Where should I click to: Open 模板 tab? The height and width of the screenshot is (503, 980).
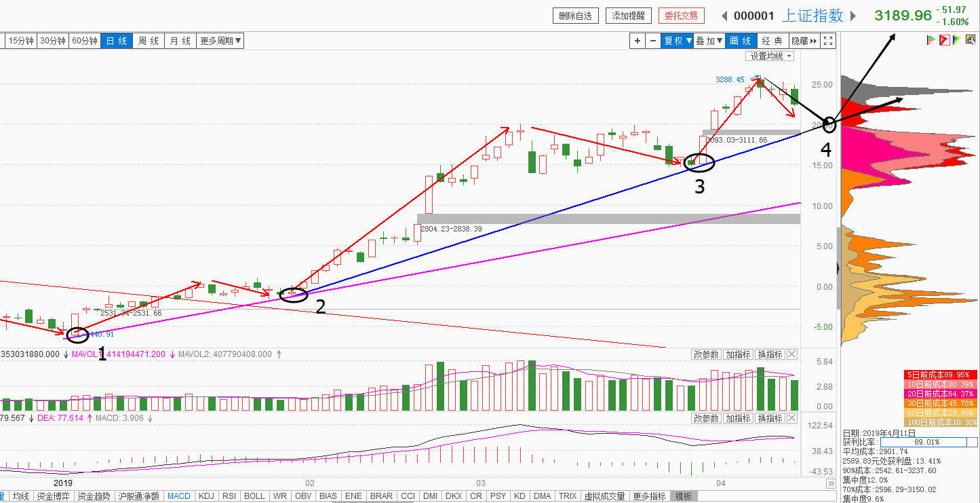click(x=684, y=496)
